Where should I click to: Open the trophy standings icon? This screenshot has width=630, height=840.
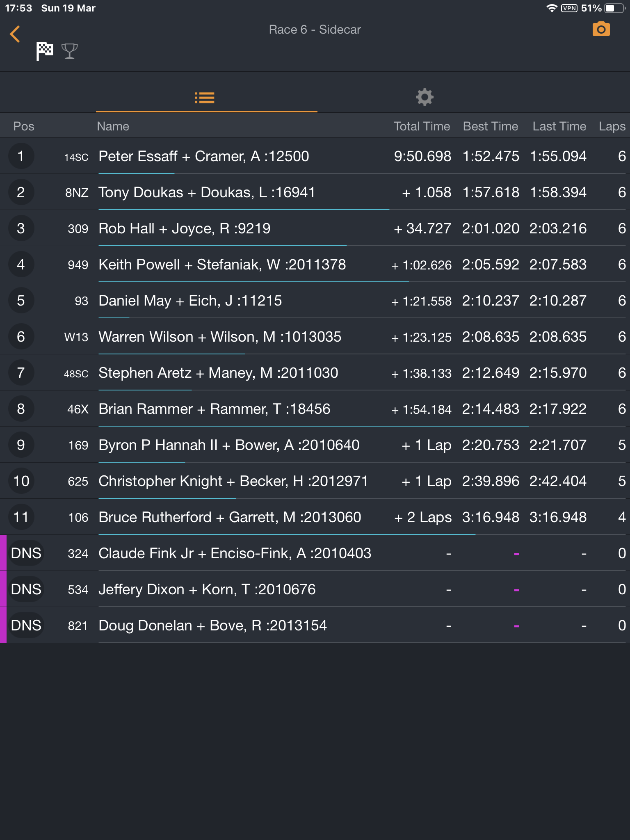pyautogui.click(x=69, y=51)
